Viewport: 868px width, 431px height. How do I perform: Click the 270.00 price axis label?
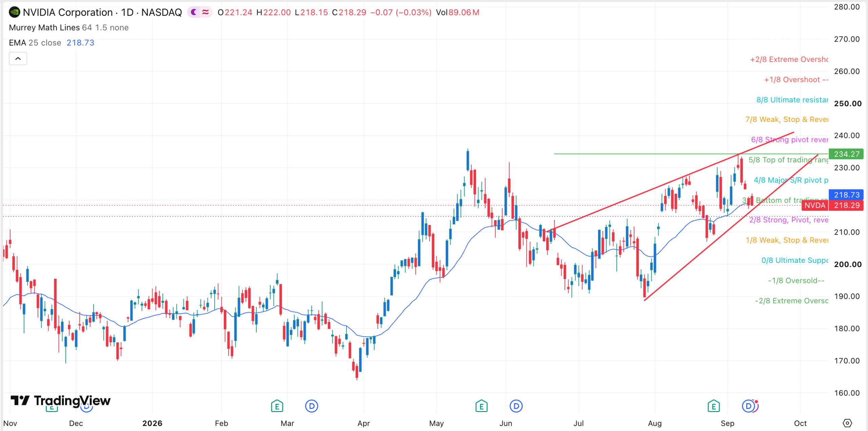(847, 39)
